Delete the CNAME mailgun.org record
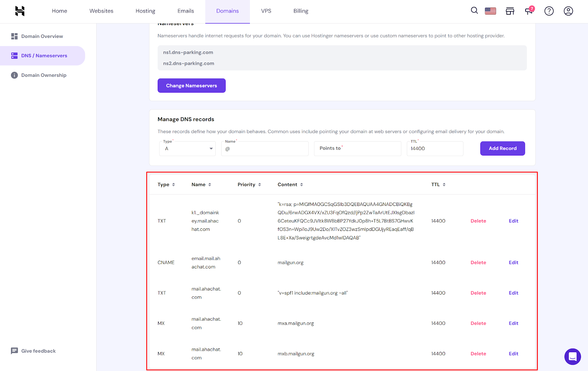Screen dimensions: 588x371 pos(478,263)
